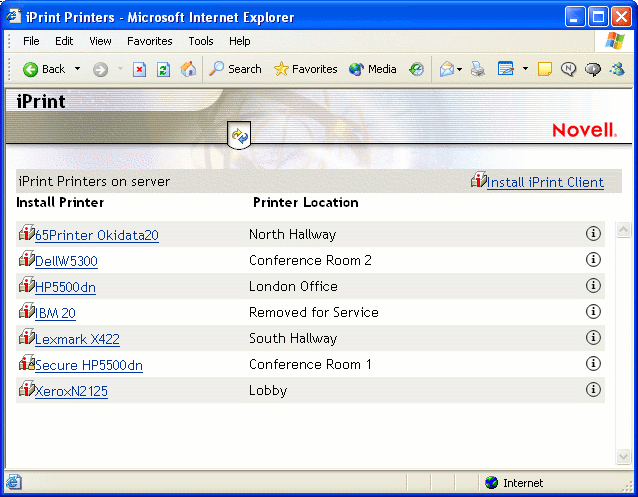The width and height of the screenshot is (638, 497).
Task: Click the Refresh page icon
Action: 164,69
